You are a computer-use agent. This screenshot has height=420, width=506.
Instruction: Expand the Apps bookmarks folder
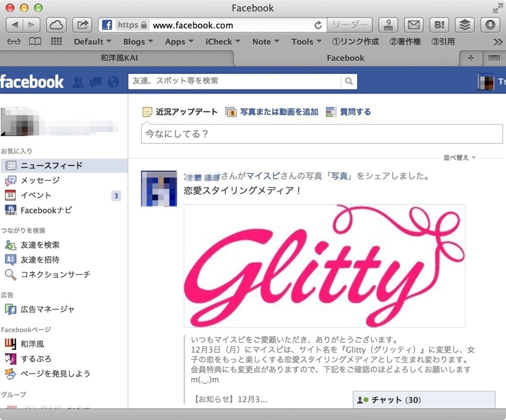(179, 41)
